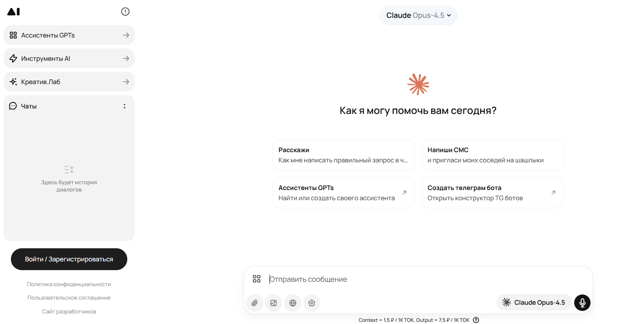Screen dimensions: 644x324
Task: Click the paperclip attach file icon
Action: tap(255, 303)
